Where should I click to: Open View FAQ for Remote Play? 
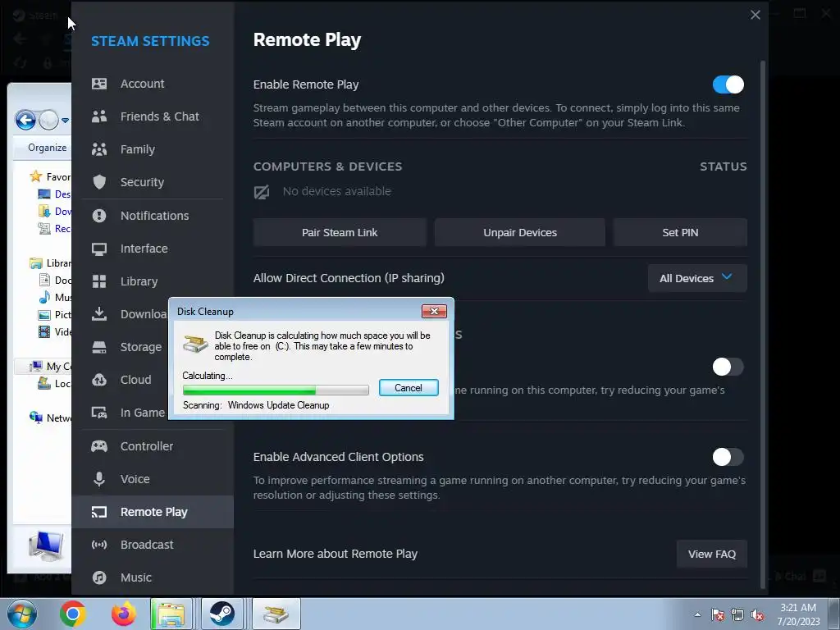712,554
